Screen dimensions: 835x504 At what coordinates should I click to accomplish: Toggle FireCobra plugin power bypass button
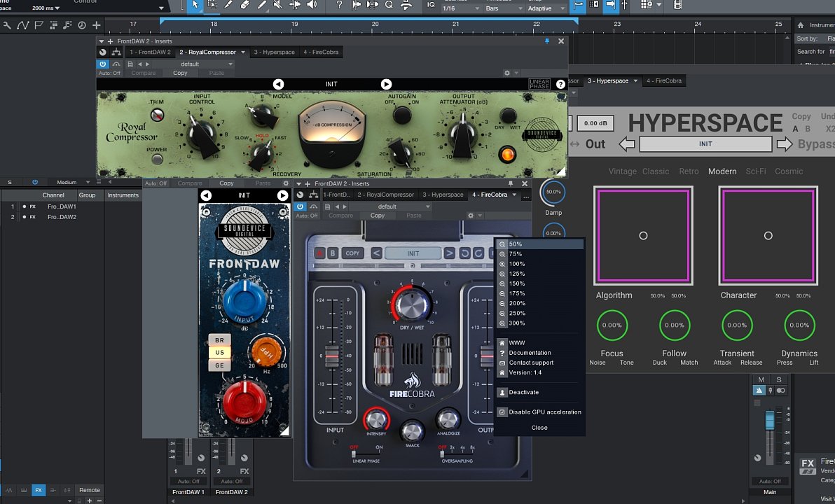pos(301,206)
